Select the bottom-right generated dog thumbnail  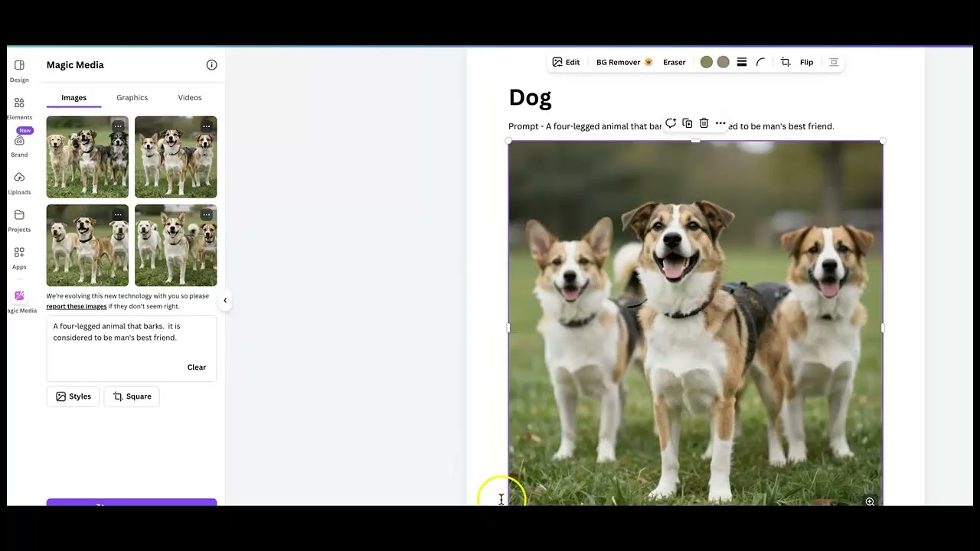click(176, 246)
